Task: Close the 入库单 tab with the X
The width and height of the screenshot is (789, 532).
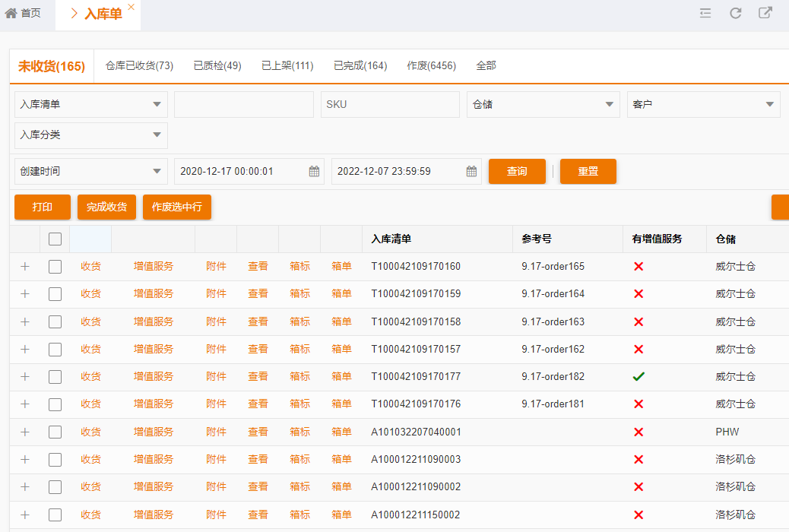Action: [131, 7]
